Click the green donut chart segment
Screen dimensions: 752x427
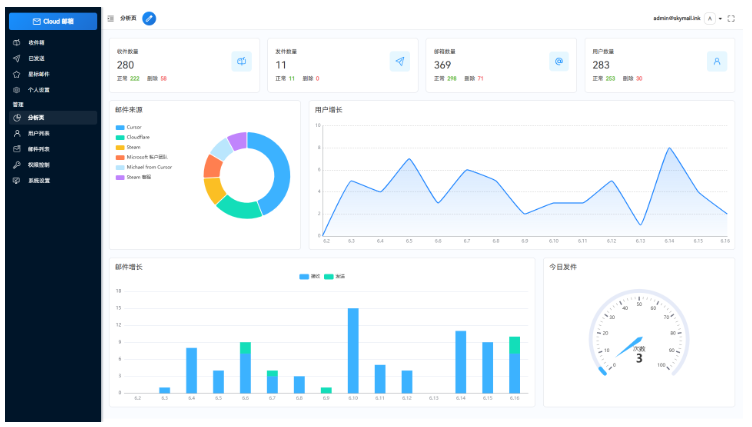tap(238, 208)
